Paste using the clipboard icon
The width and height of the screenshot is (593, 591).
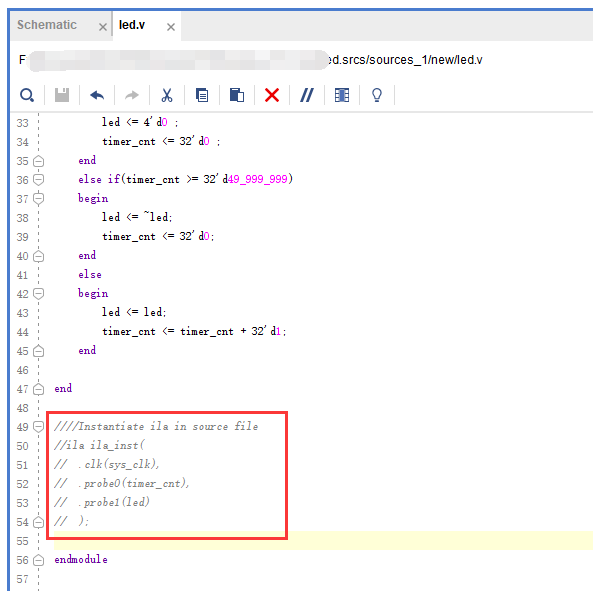(237, 95)
